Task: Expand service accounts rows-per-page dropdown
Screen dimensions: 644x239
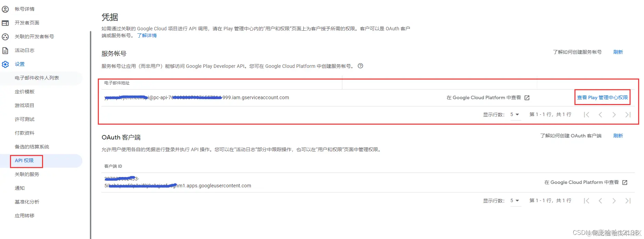Action: (515, 115)
